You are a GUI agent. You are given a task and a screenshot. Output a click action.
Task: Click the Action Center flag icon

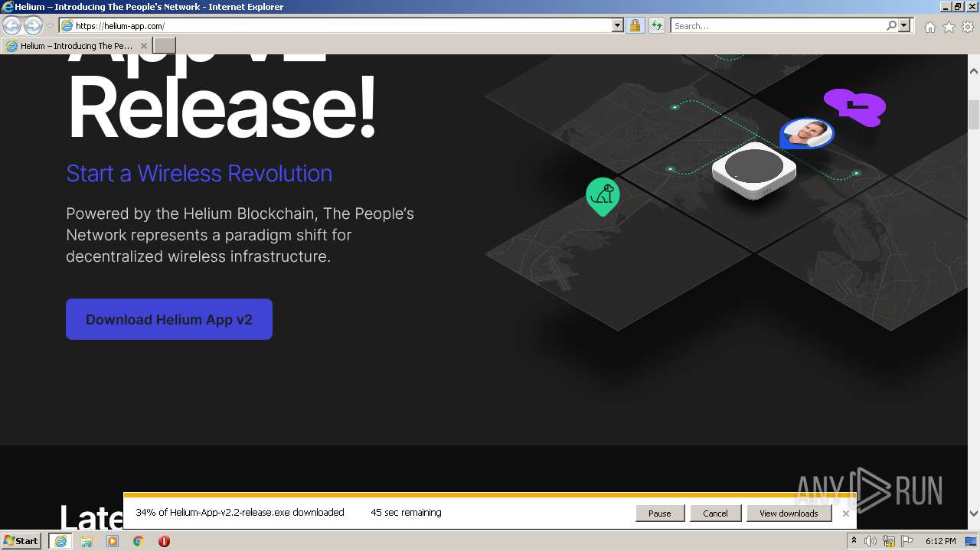point(907,541)
